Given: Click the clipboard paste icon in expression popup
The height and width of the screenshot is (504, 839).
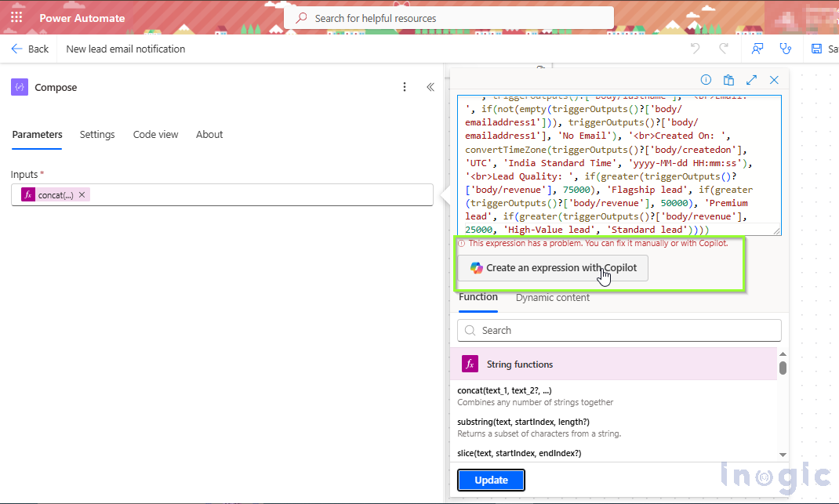Looking at the screenshot, I should coord(728,80).
